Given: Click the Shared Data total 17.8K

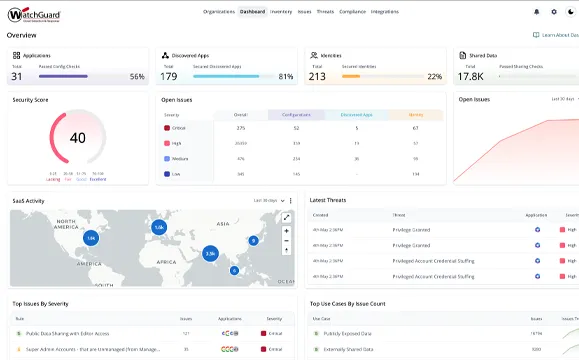Looking at the screenshot, I should pyautogui.click(x=470, y=76).
